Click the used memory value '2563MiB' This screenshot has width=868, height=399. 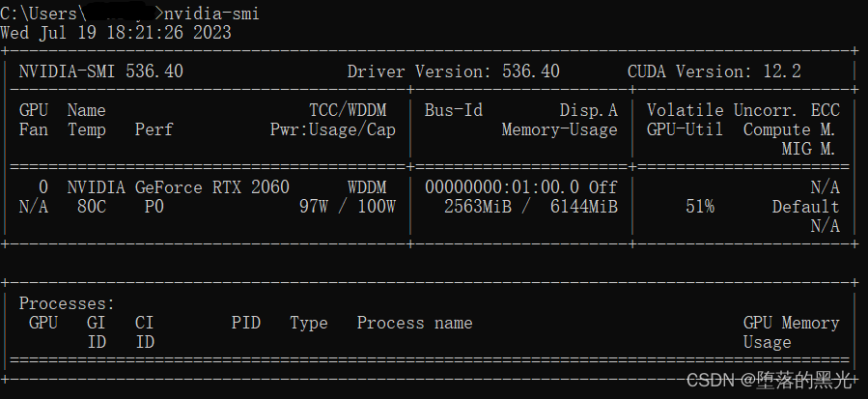click(478, 207)
